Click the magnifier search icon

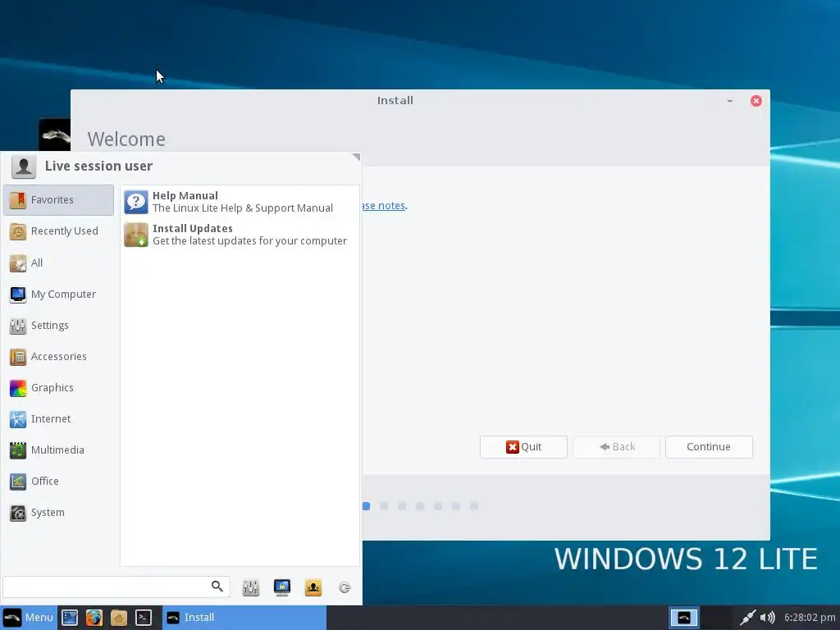coord(217,586)
